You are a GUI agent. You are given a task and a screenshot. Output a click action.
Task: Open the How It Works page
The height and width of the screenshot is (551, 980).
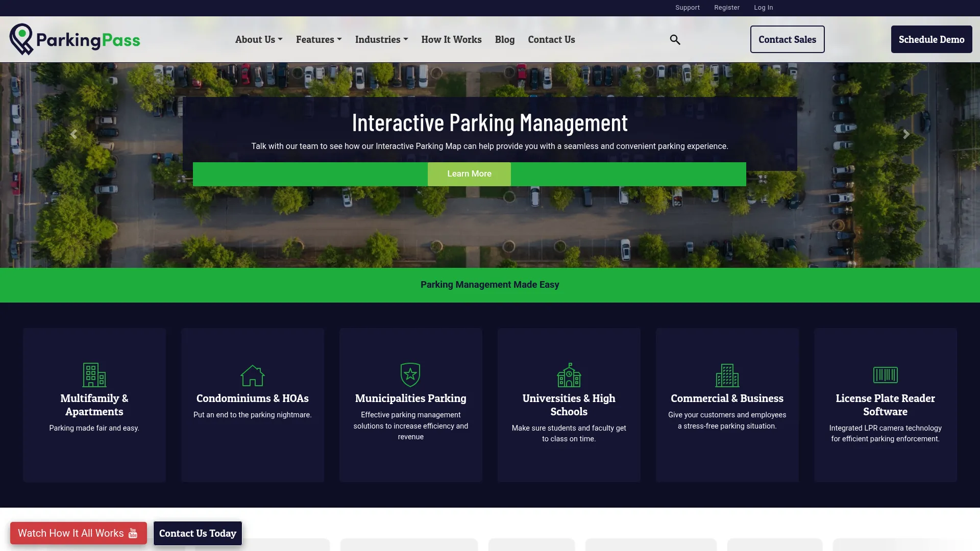(451, 39)
